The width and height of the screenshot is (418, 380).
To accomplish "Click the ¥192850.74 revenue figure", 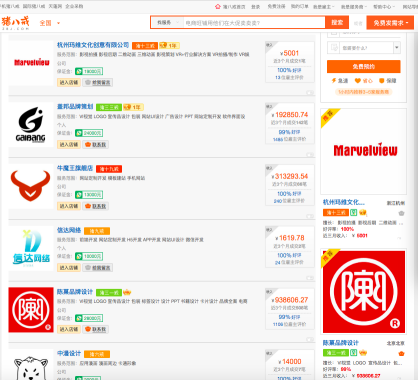I will pos(290,115).
